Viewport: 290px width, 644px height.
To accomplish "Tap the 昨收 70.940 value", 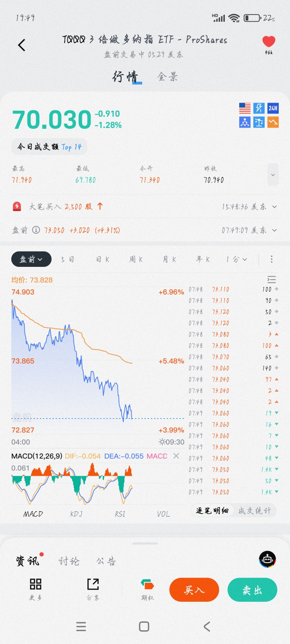I will tap(214, 180).
